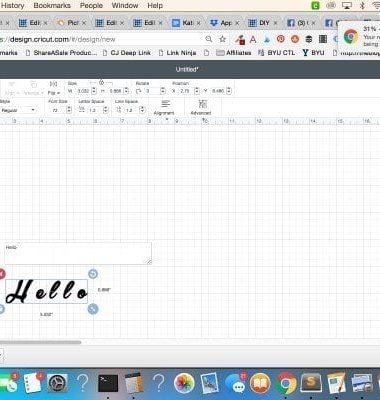The image size is (380, 400).
Task: Open the Link Ninja bookmark
Action: [x=177, y=53]
